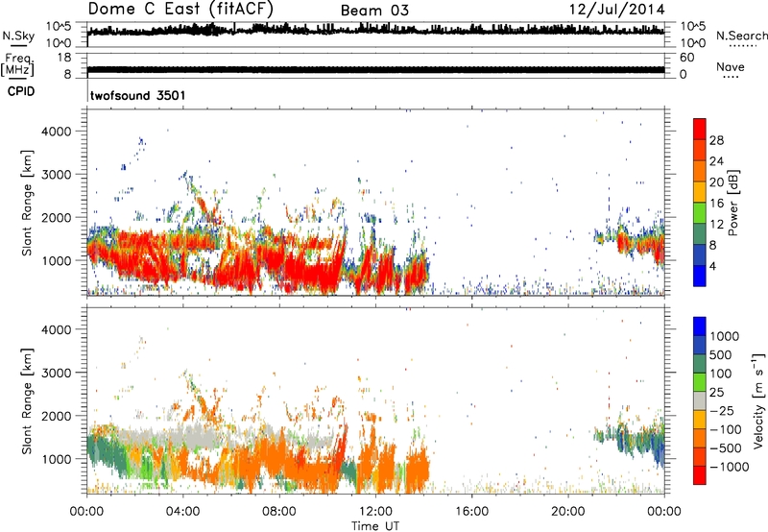Click the date '12/Jul/2014'
The height and width of the screenshot is (532, 768).
[616, 10]
